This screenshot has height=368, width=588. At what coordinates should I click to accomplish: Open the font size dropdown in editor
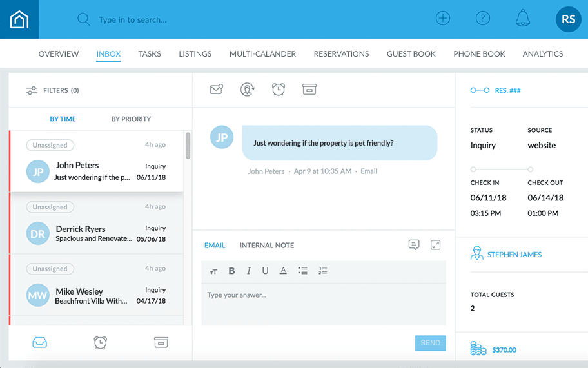(x=214, y=272)
